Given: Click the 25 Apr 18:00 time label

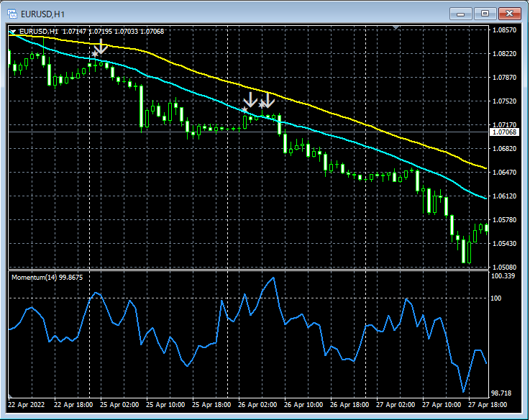Looking at the screenshot, I should pos(211,404).
